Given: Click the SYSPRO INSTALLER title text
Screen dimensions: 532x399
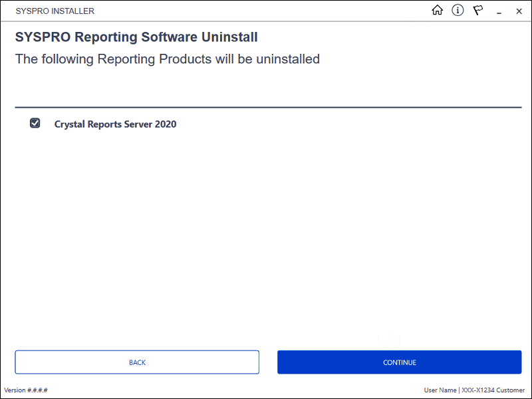Looking at the screenshot, I should click(x=55, y=11).
